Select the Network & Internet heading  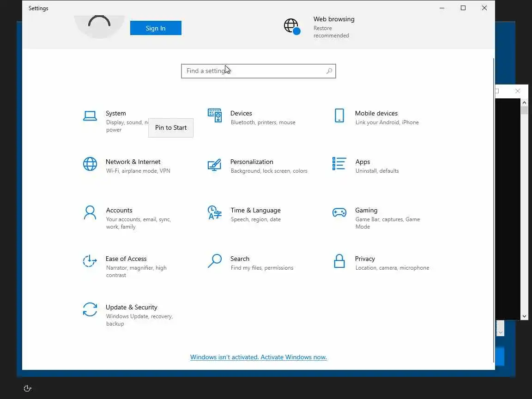(x=133, y=162)
